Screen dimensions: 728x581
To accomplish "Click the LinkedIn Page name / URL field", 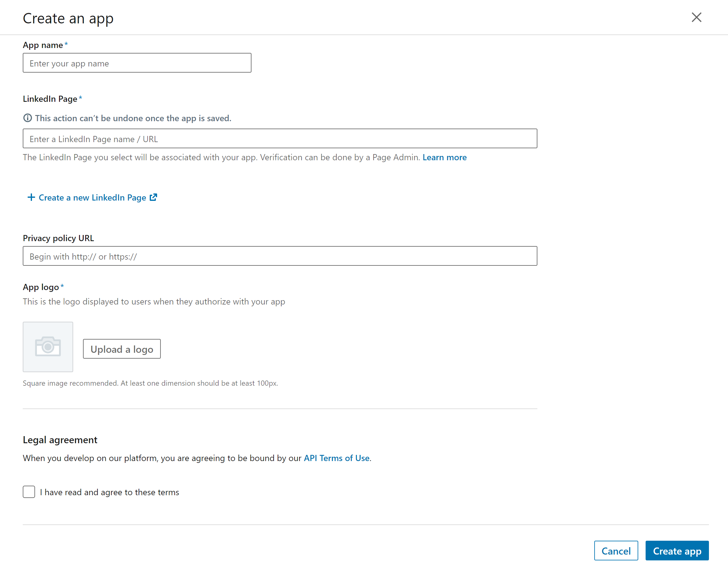I will (279, 138).
